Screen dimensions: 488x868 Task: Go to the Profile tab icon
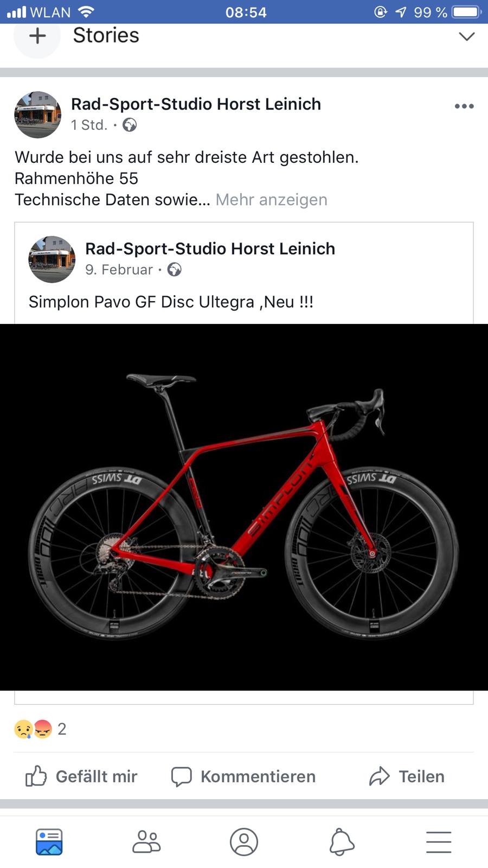coord(244,842)
